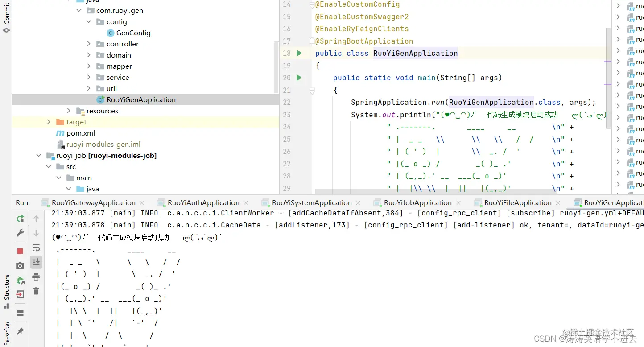Image resolution: width=644 pixels, height=347 pixels.
Task: Open the Commit tool window
Action: (6, 18)
